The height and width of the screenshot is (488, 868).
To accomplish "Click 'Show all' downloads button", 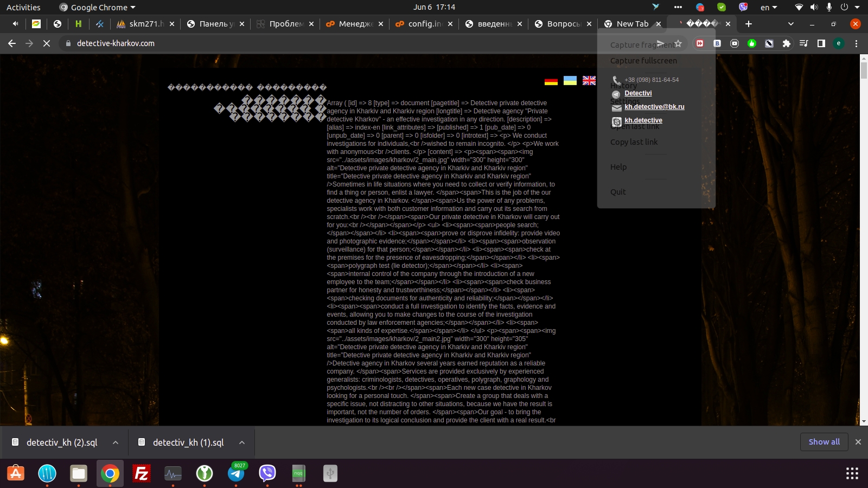I will click(824, 442).
